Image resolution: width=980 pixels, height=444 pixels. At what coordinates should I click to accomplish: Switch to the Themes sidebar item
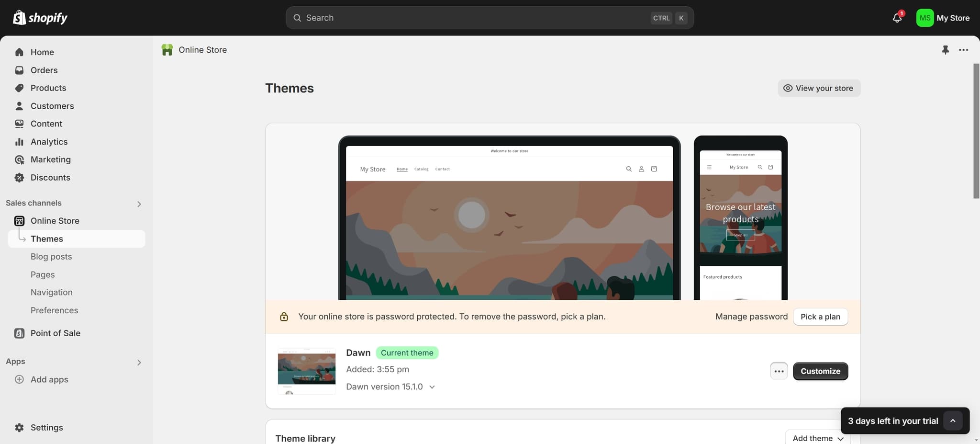(46, 239)
